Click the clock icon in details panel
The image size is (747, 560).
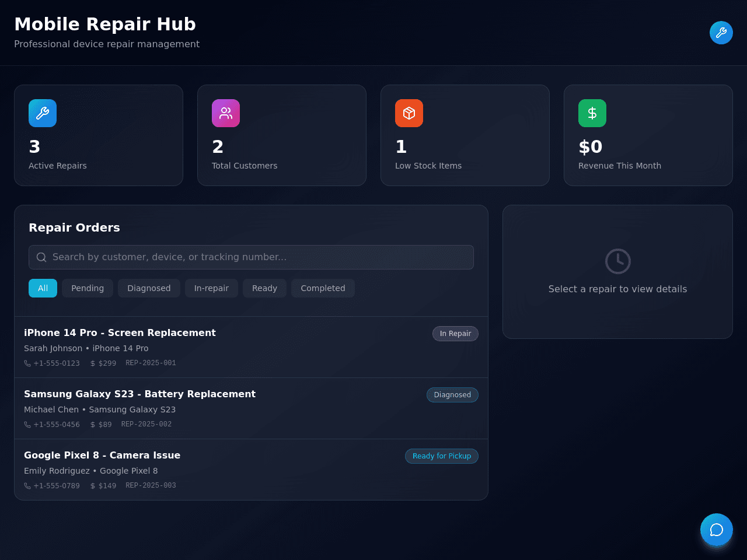[x=618, y=261]
